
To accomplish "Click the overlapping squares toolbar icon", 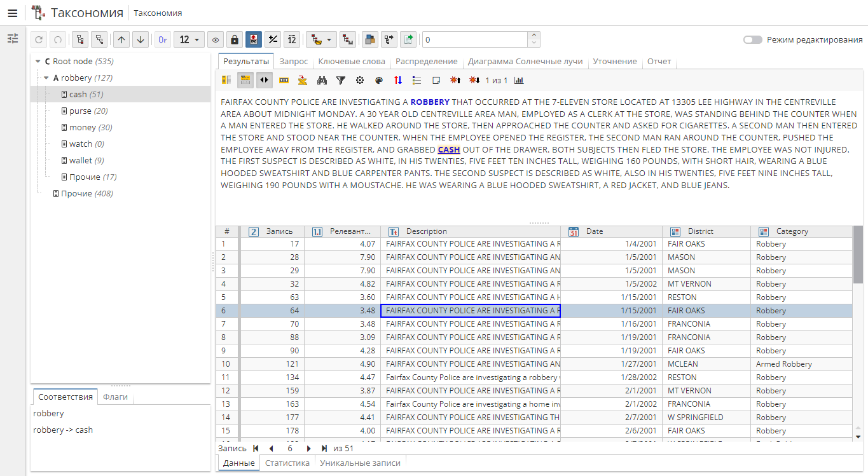I will 369,40.
